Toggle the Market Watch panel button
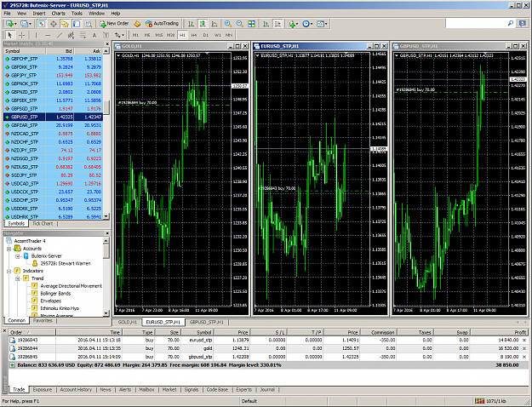Image resolution: width=532 pixels, height=407 pixels. click(42, 24)
